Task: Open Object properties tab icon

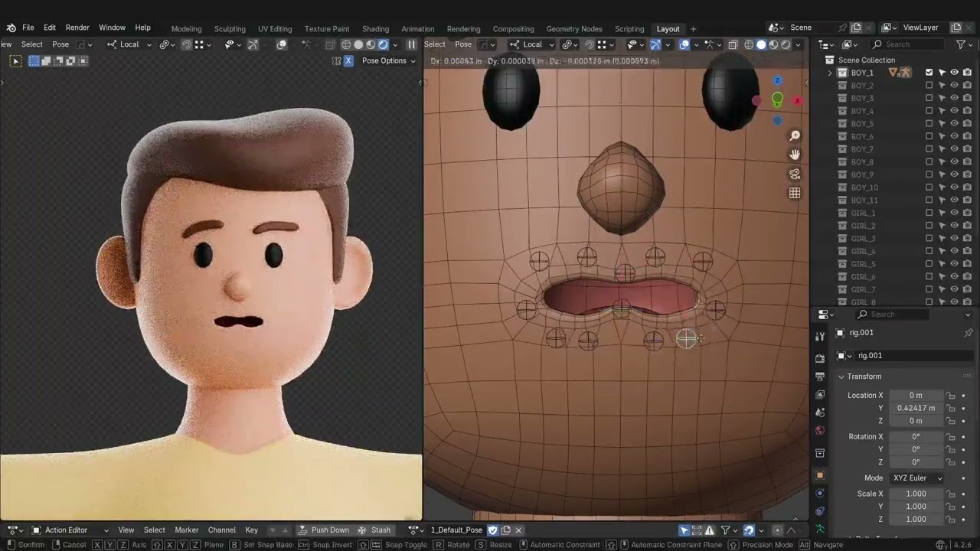Action: click(820, 475)
